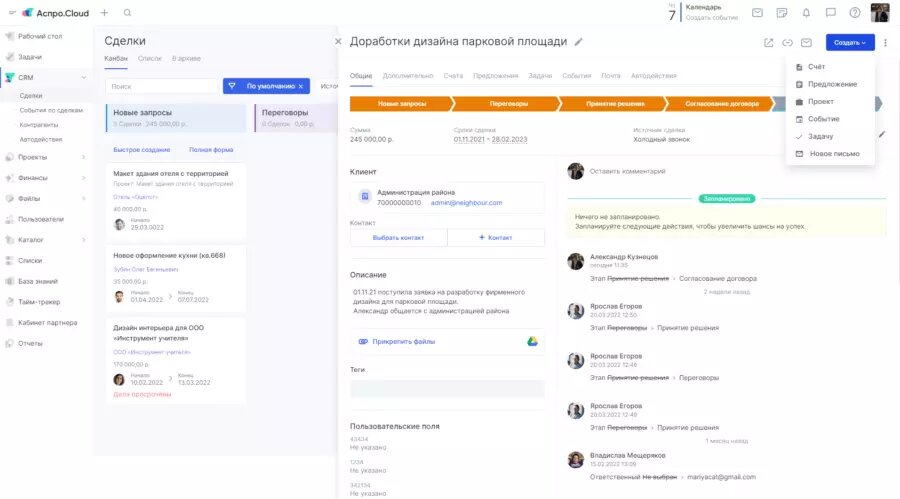Remove По умолчанию filter with X
This screenshot has height=499, width=900.
tap(301, 86)
